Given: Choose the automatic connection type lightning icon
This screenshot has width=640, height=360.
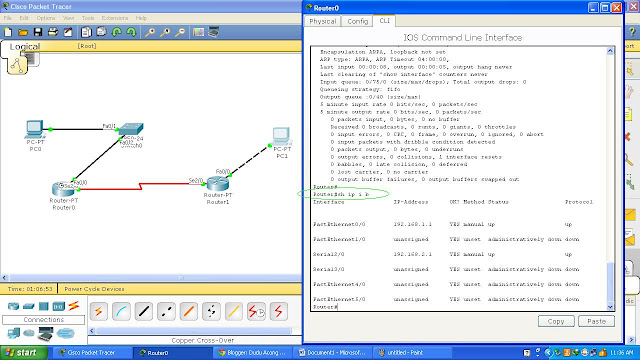Looking at the screenshot, I should pyautogui.click(x=98, y=312).
